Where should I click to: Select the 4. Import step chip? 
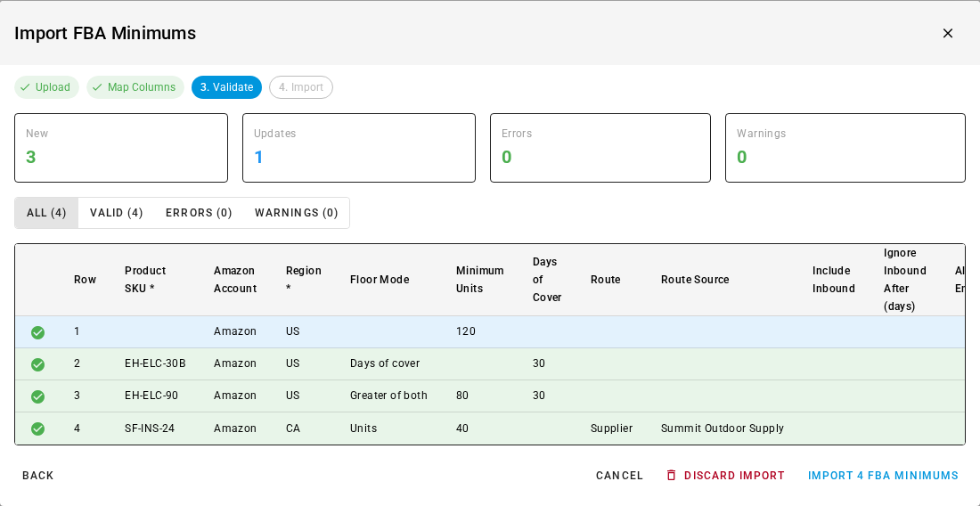[x=301, y=87]
